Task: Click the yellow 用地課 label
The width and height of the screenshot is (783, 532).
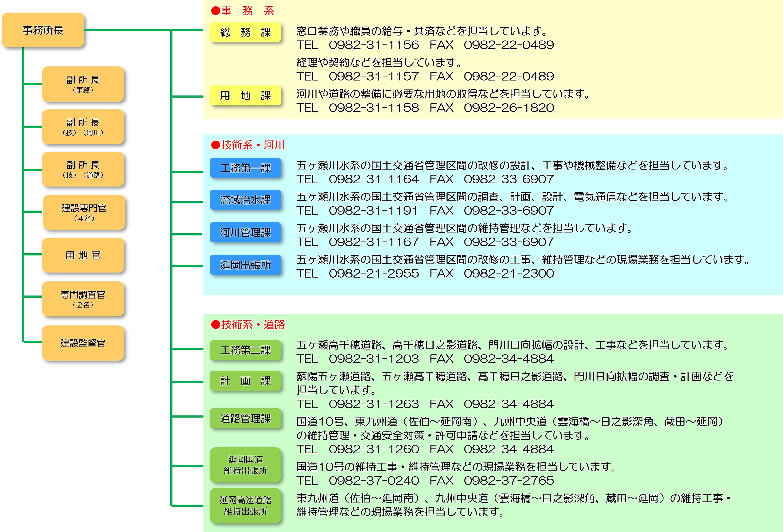Action: 245,95
